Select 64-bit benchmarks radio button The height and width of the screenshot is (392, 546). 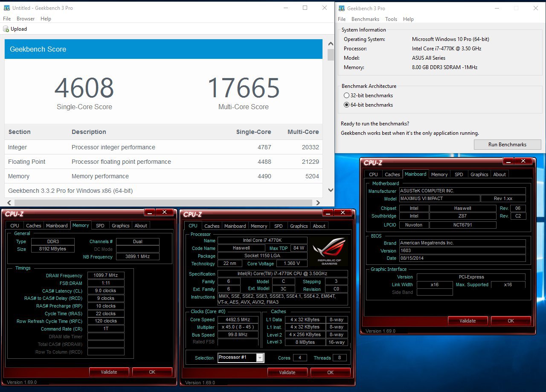click(346, 105)
